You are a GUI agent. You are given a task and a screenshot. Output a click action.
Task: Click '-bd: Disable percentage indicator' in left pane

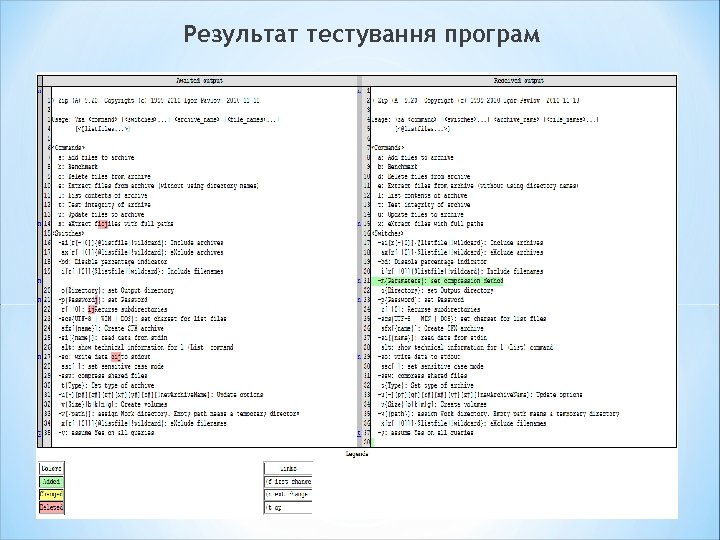(113, 262)
